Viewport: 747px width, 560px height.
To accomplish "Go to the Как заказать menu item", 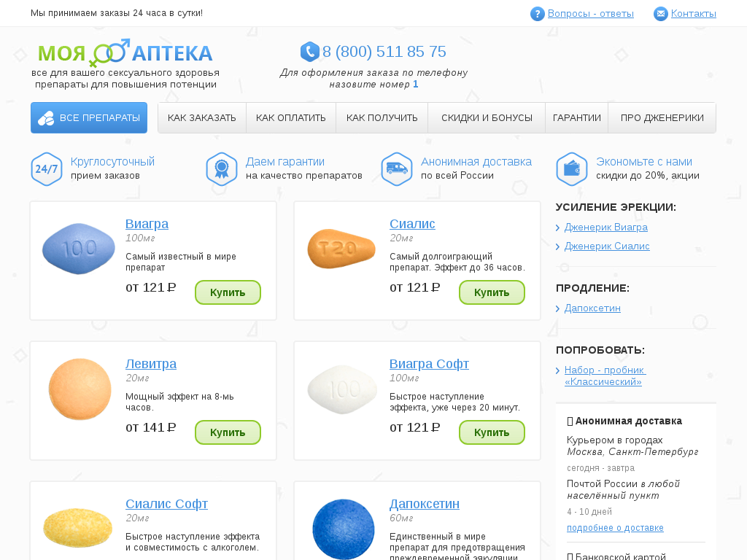I will click(202, 117).
